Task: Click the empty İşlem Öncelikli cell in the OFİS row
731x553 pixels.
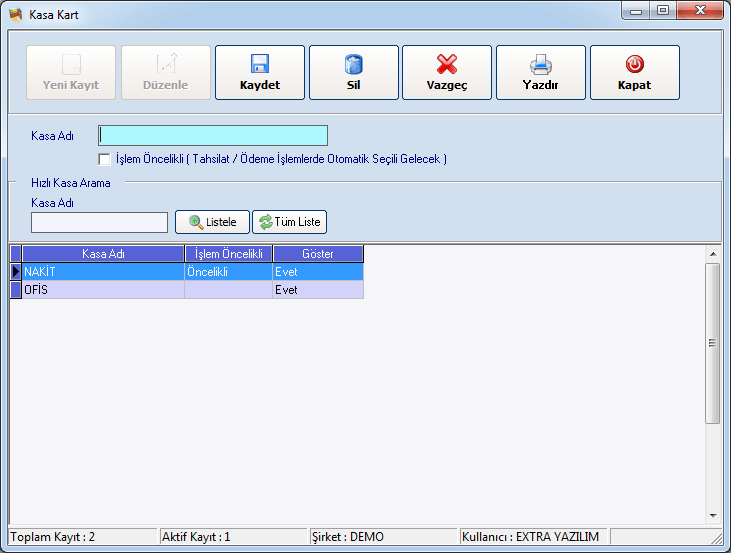Action: tap(228, 290)
